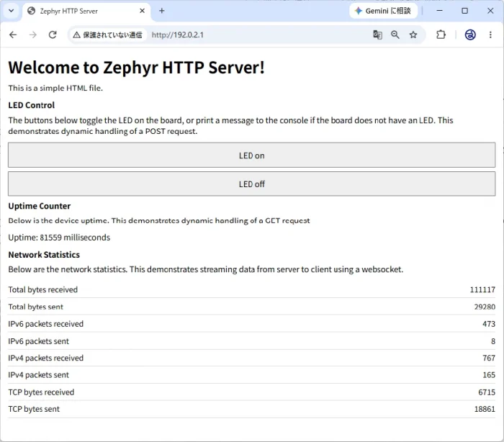Click the value 165

489,375
